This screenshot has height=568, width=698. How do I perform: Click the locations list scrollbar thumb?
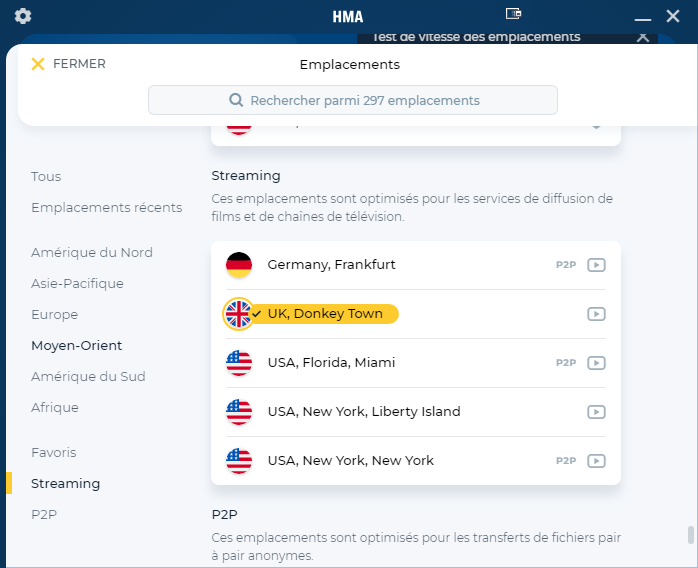pos(690,535)
